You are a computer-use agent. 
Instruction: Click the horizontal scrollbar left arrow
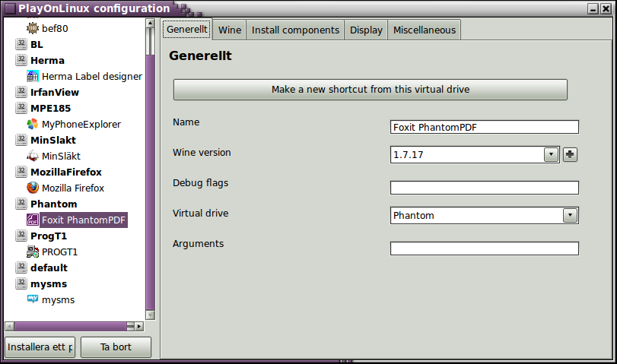(x=9, y=326)
